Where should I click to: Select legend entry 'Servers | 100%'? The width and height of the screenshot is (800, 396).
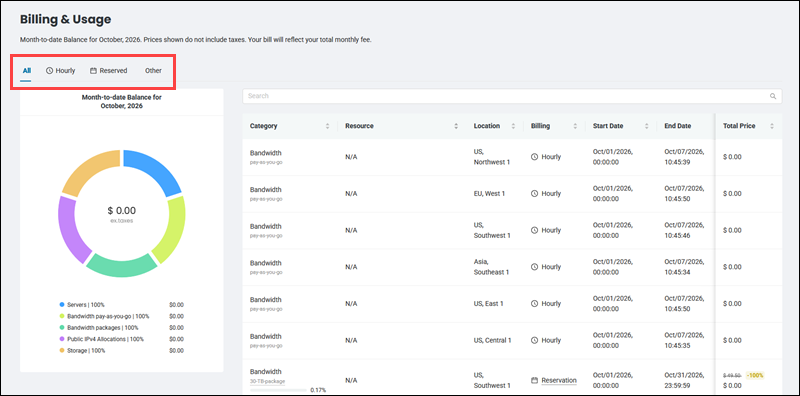coord(86,305)
